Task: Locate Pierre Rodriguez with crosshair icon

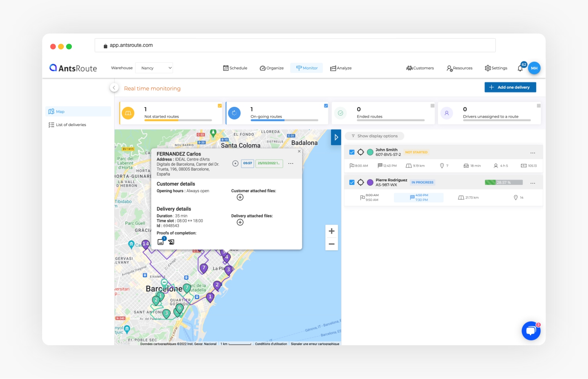Action: [360, 182]
